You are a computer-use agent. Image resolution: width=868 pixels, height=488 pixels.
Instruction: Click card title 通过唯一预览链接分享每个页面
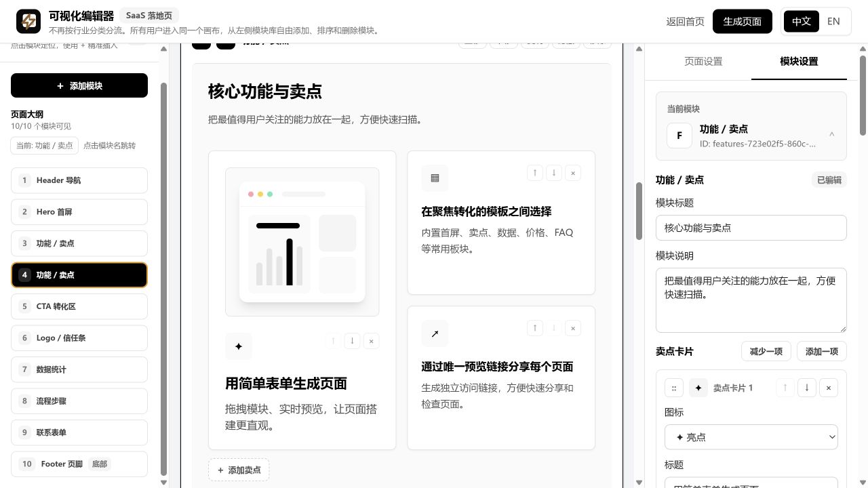tap(497, 367)
